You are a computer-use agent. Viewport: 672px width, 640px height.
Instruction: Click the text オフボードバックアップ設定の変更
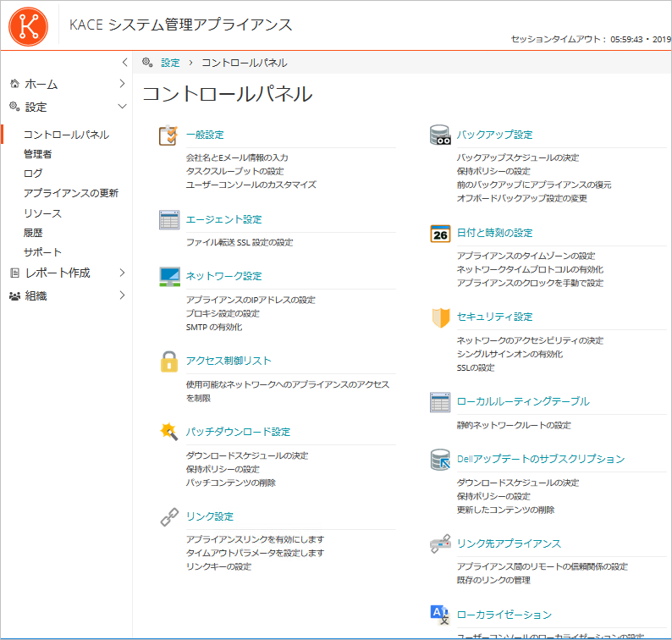(x=521, y=198)
